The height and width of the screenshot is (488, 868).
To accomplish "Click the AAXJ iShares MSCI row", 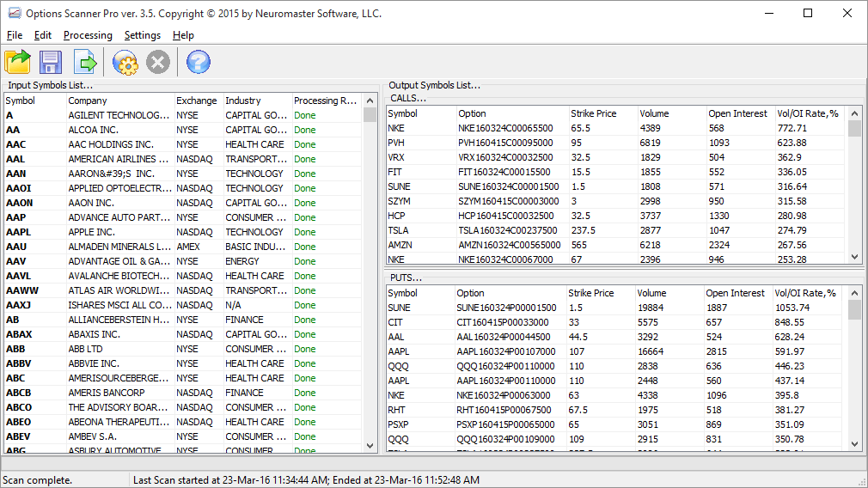I will pos(183,305).
